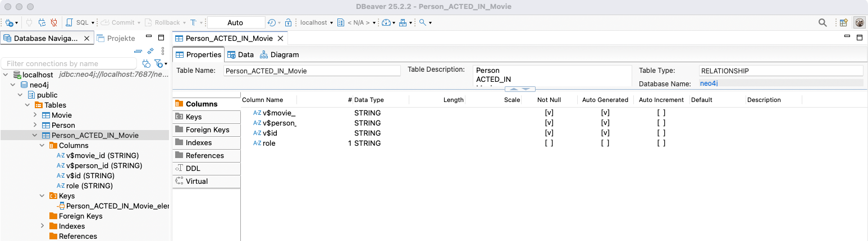Open the transaction mode icon
The width and height of the screenshot is (868, 241).
194,23
